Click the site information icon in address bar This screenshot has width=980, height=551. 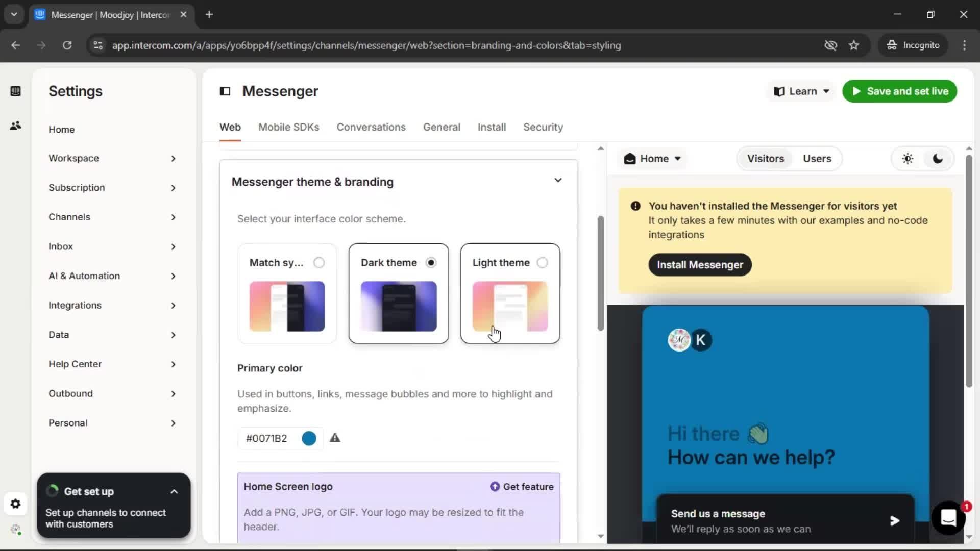[98, 45]
